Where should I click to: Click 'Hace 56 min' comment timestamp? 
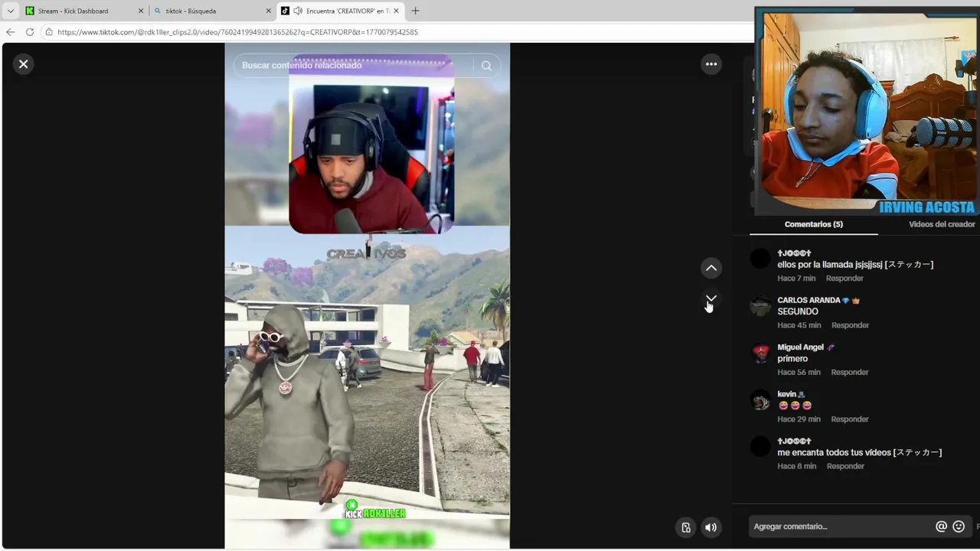tap(799, 373)
